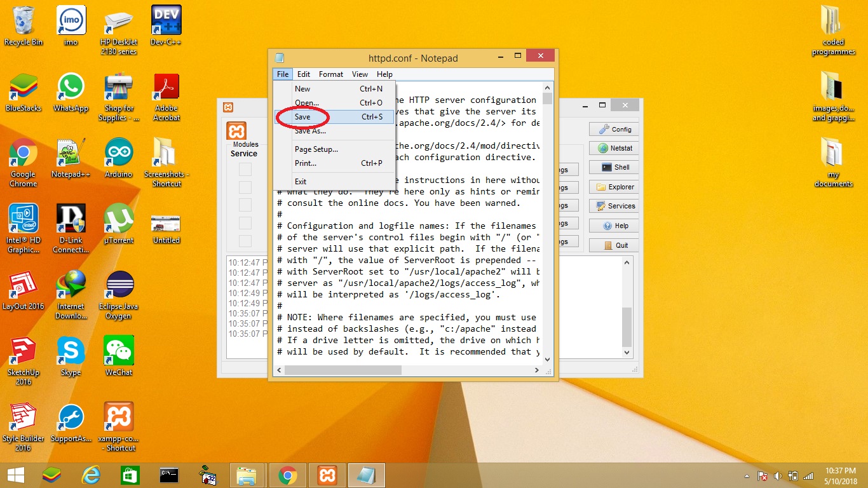
Task: Open the Help menu in Notepad
Action: 384,74
